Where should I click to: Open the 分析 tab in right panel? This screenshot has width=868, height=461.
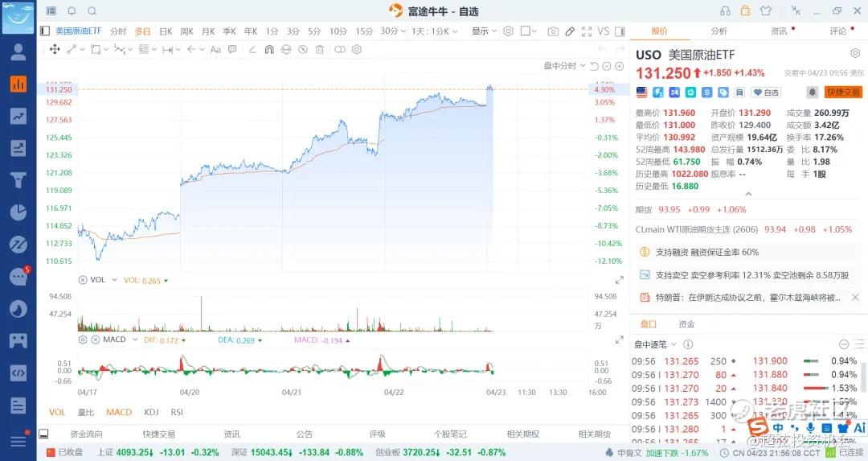tap(719, 31)
